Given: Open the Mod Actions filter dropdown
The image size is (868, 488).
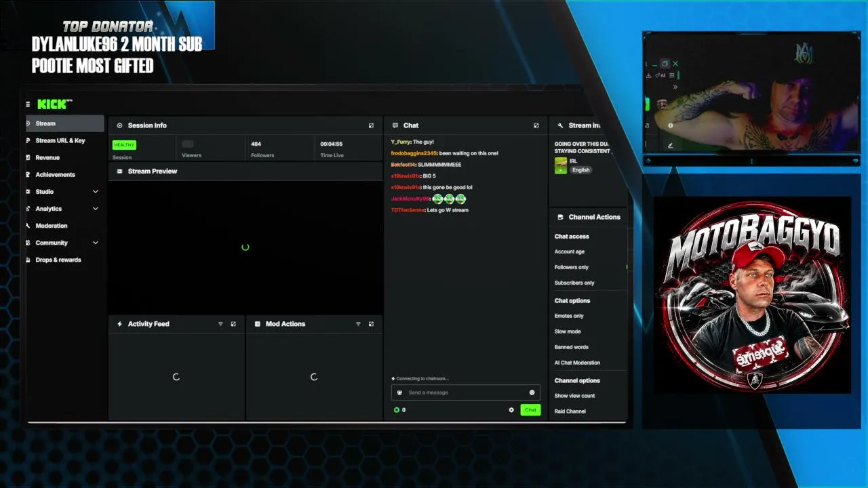Looking at the screenshot, I should coord(358,324).
